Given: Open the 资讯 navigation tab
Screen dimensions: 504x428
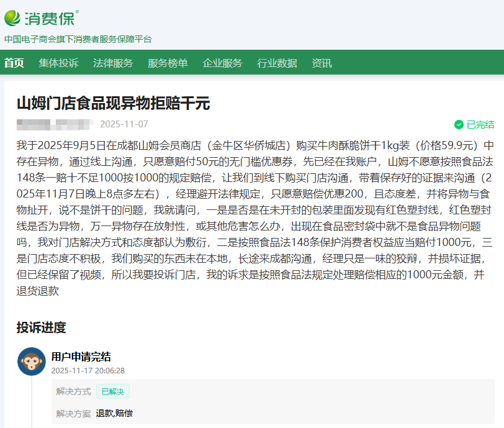Looking at the screenshot, I should coord(322,63).
